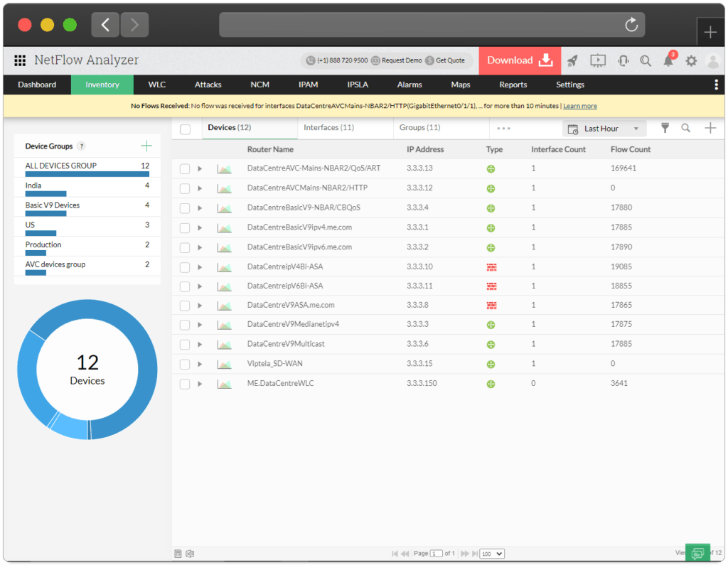The height and width of the screenshot is (565, 728).
Task: Click the firewall type icon for DataCentreipV4BI-ASA
Action: click(x=491, y=267)
